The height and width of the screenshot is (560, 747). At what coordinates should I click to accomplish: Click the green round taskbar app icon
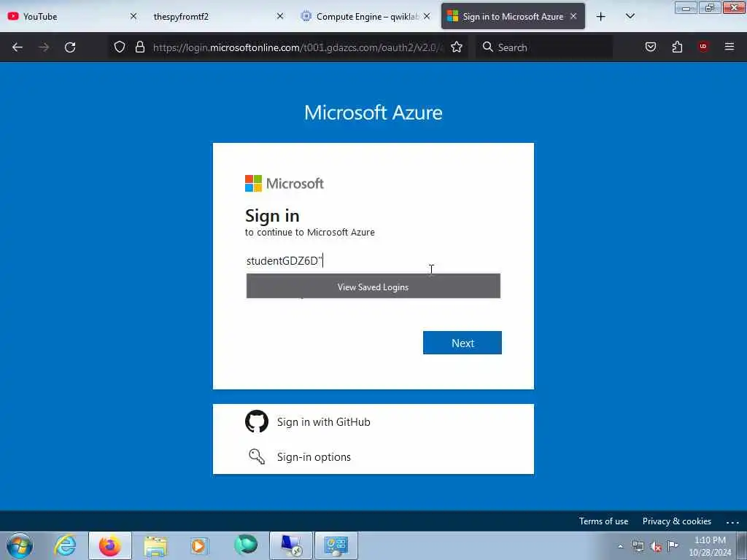tap(246, 545)
